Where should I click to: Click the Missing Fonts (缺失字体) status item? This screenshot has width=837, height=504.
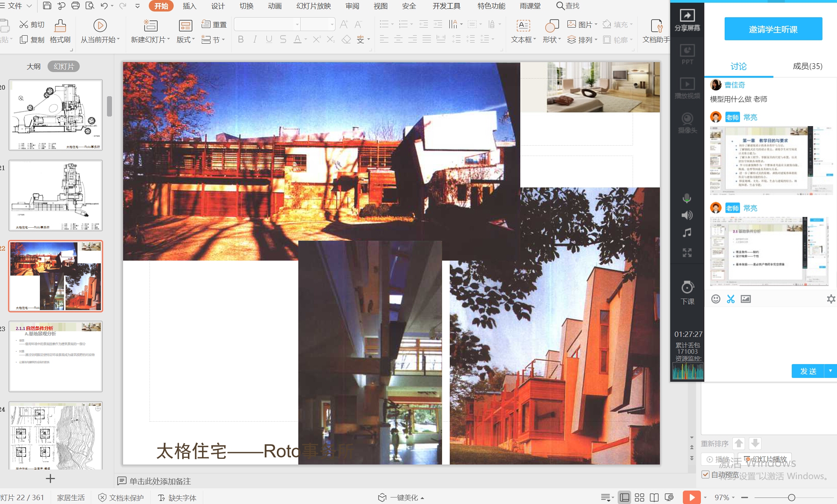177,497
